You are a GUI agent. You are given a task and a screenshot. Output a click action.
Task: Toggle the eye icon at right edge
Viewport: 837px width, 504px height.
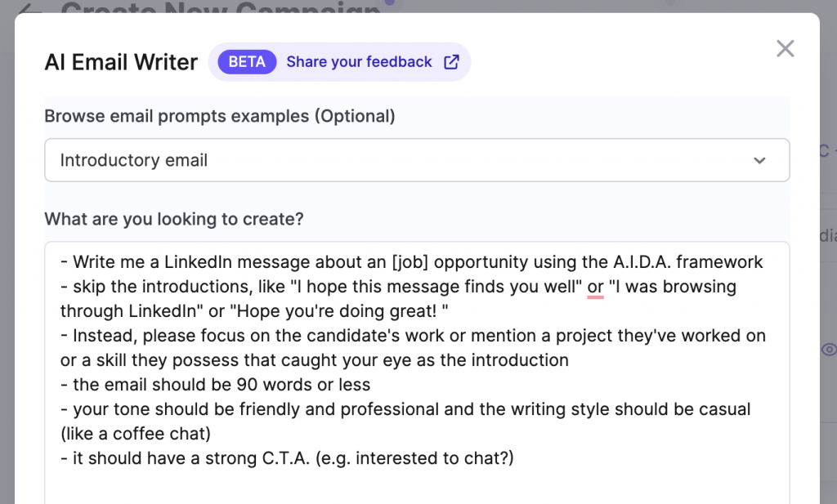tap(829, 350)
